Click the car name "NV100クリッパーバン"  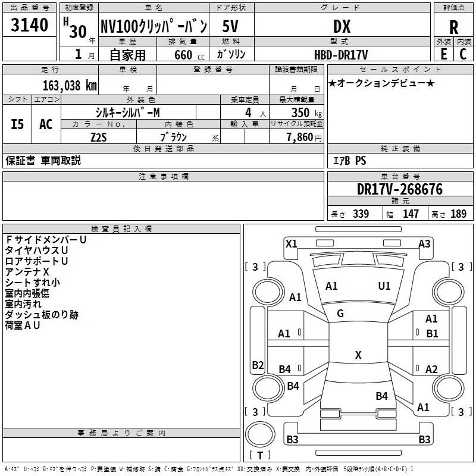pyautogui.click(x=154, y=26)
